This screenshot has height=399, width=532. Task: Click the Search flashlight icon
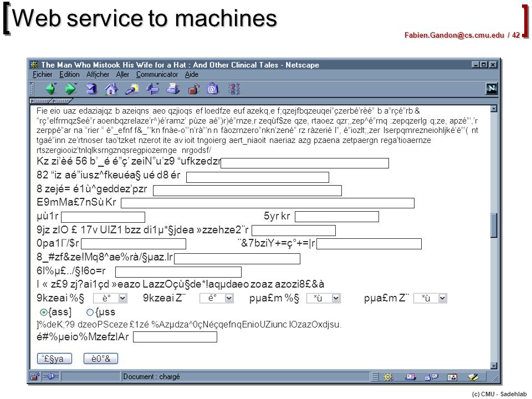point(132,89)
